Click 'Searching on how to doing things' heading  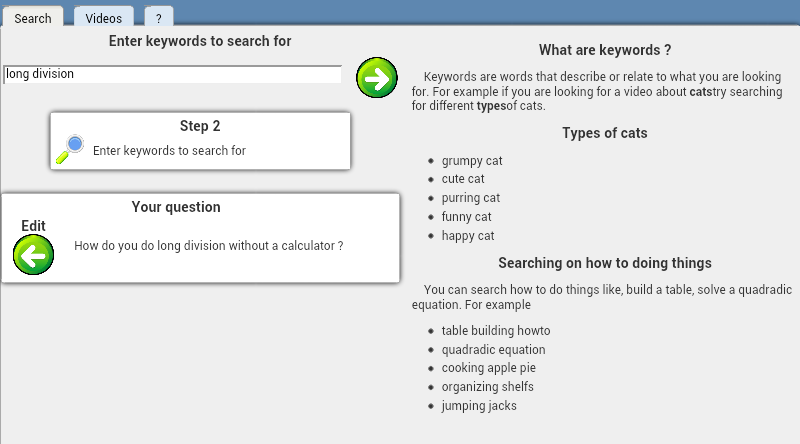[x=605, y=263]
